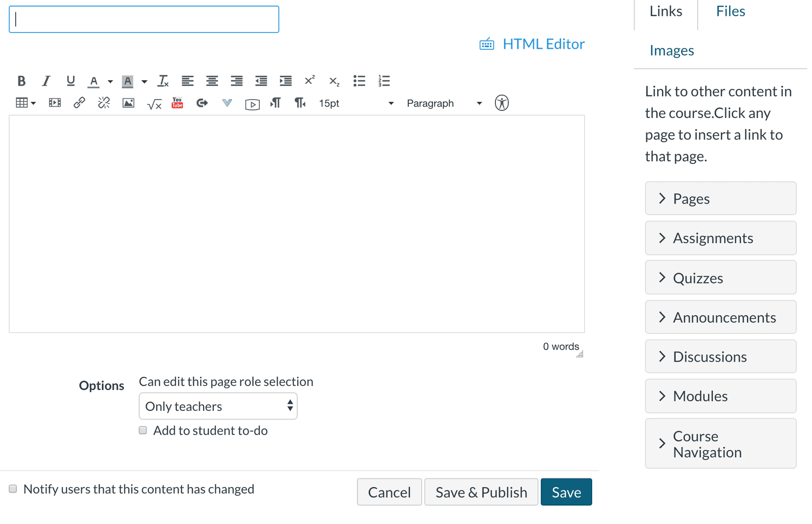Insert a YouTube video
The image size is (812, 524).
(x=178, y=103)
